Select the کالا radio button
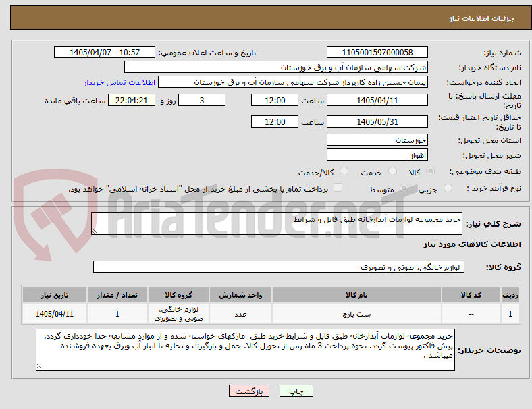The image size is (532, 409). [430, 171]
